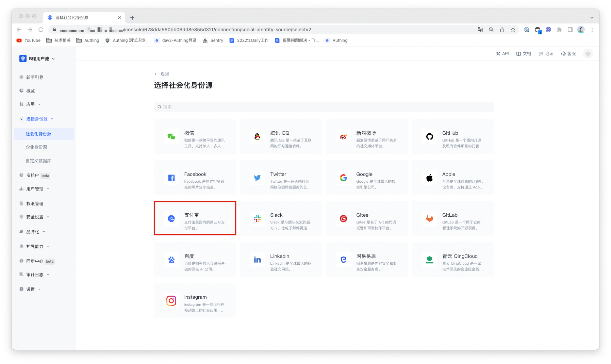Select the GitLab fox icon

click(429, 219)
